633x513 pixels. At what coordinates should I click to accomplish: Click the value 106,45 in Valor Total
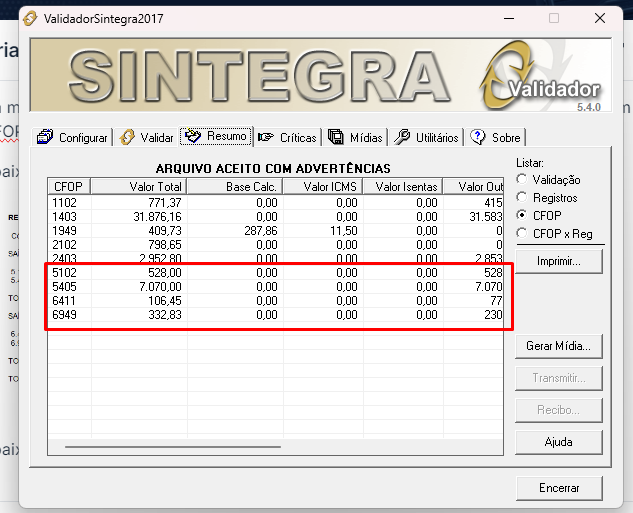click(x=165, y=301)
